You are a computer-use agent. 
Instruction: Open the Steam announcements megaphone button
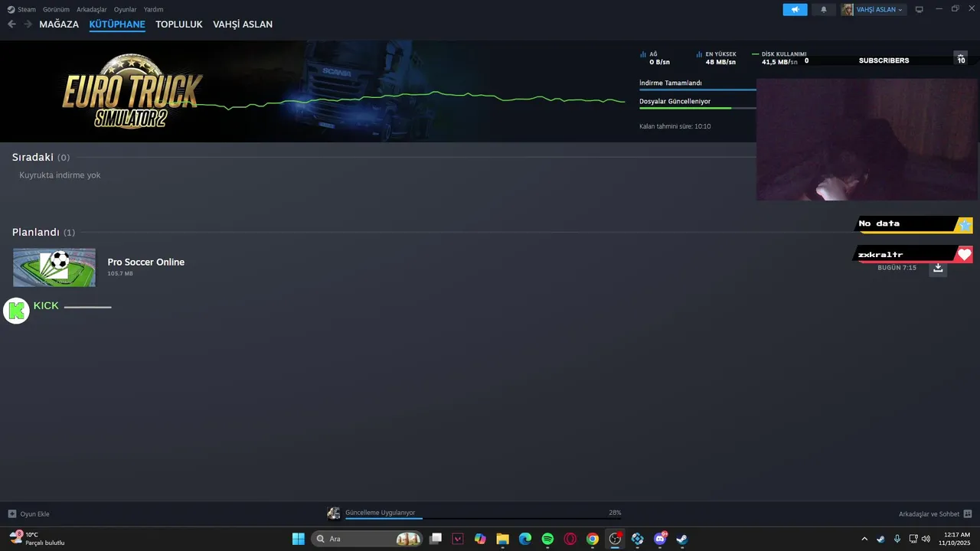795,9
